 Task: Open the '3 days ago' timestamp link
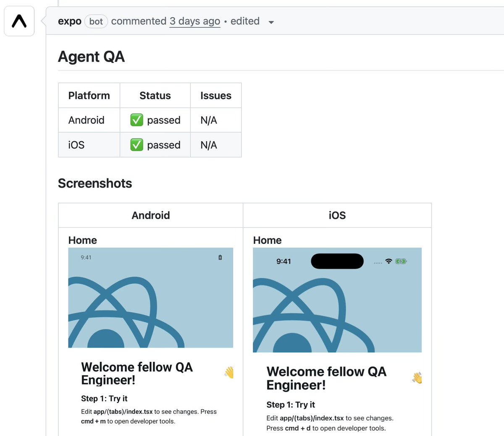(x=195, y=21)
